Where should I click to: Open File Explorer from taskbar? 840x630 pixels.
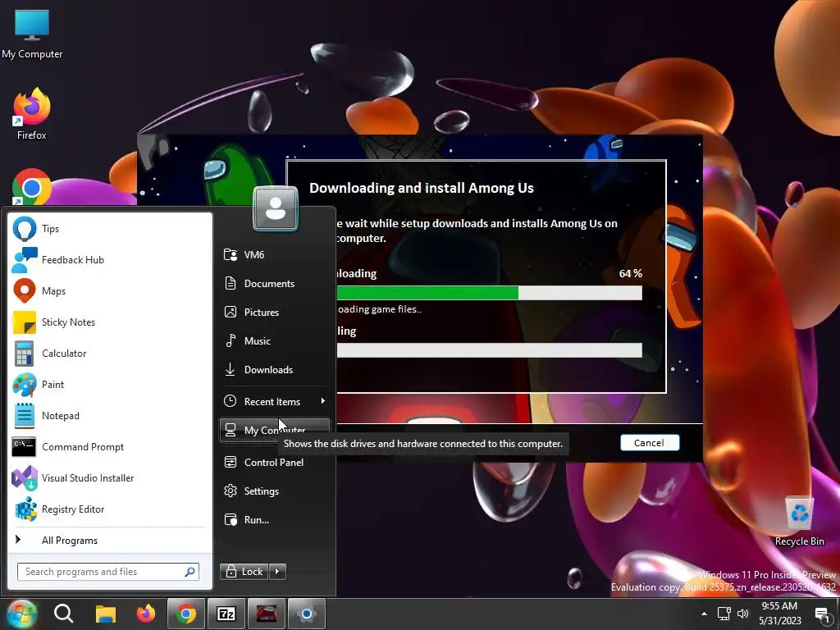[106, 614]
